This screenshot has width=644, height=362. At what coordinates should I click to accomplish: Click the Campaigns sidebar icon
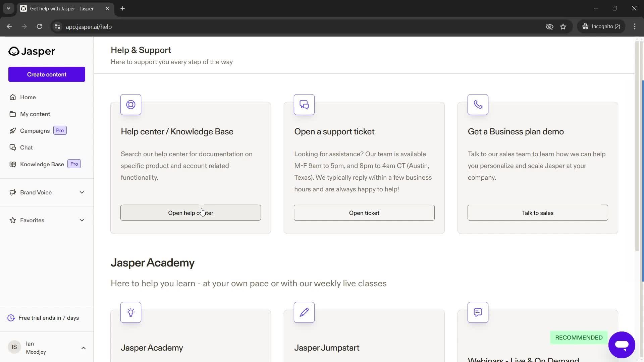pyautogui.click(x=12, y=131)
